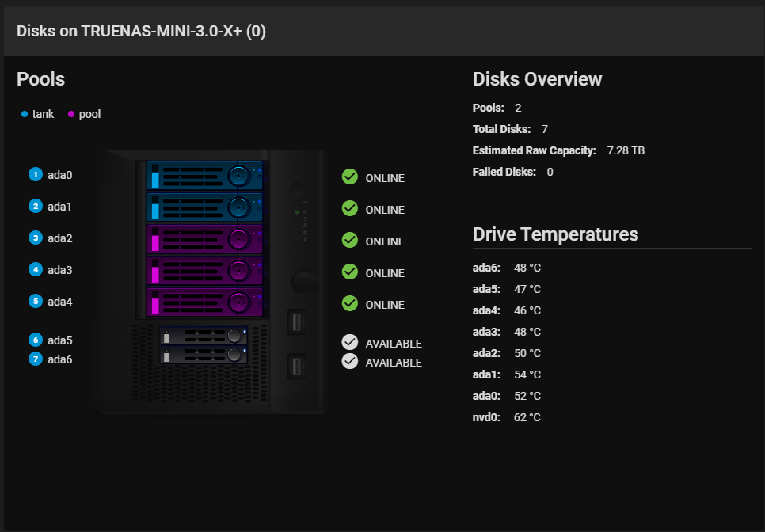Click the Pools section heading
Viewport: 765px width, 532px height.
[x=41, y=79]
